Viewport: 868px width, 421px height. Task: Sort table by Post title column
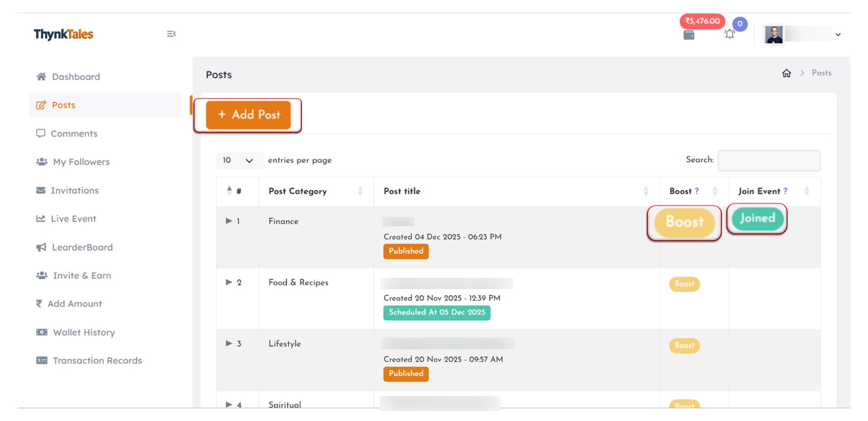pos(646,191)
